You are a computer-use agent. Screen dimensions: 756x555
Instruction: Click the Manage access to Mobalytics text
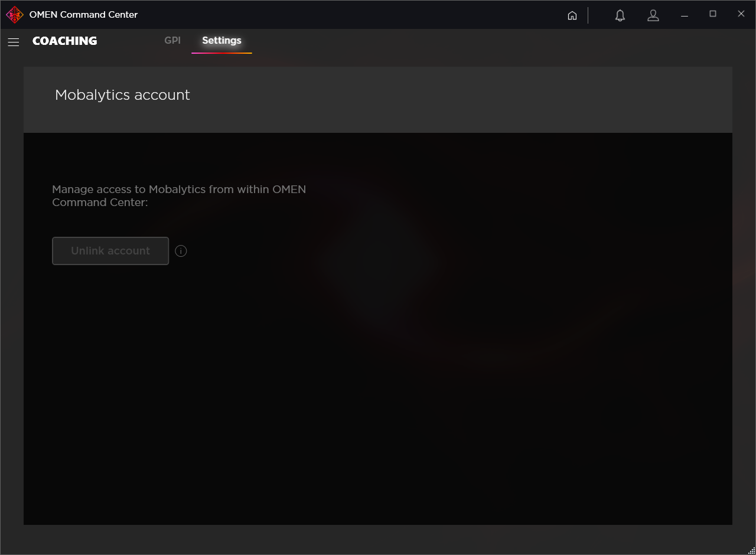pyautogui.click(x=179, y=196)
